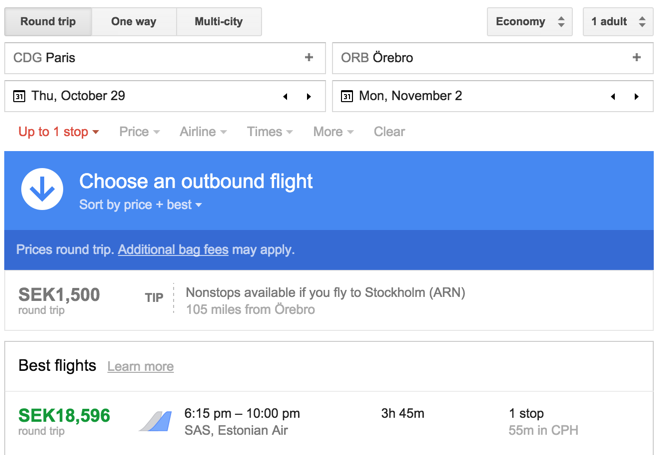660x455 pixels.
Task: Add another destination with Örebro plus icon
Action: tap(636, 58)
